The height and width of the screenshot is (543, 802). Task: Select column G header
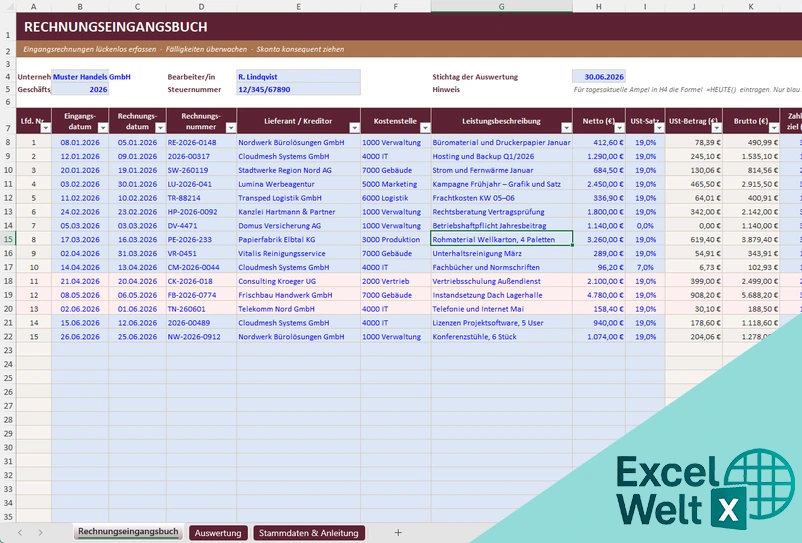501,7
